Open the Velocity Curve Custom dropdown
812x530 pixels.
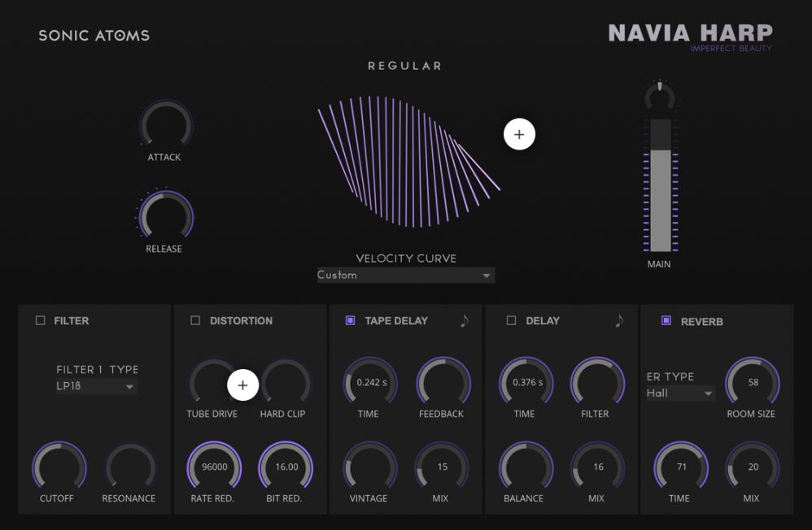(x=405, y=276)
